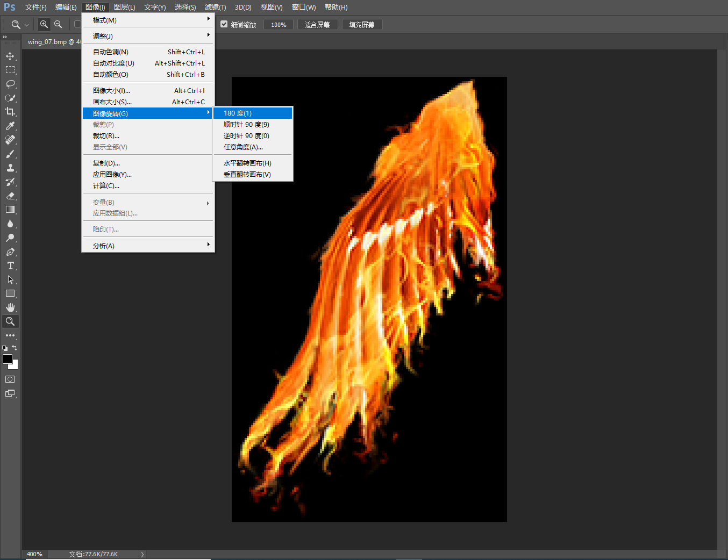The image size is (728, 560).
Task: Select the Quick Selection tool
Action: point(10,98)
